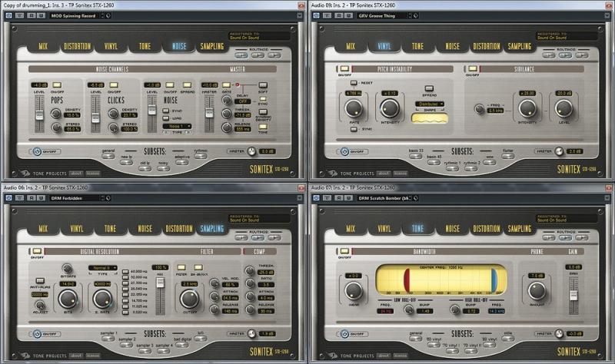
Task: Enable Read automation in Copy of drumming_1 window
Action: [x=31, y=15]
